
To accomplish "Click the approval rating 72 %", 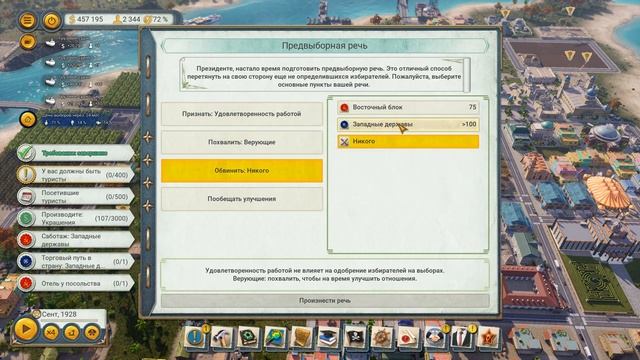I will tap(157, 19).
